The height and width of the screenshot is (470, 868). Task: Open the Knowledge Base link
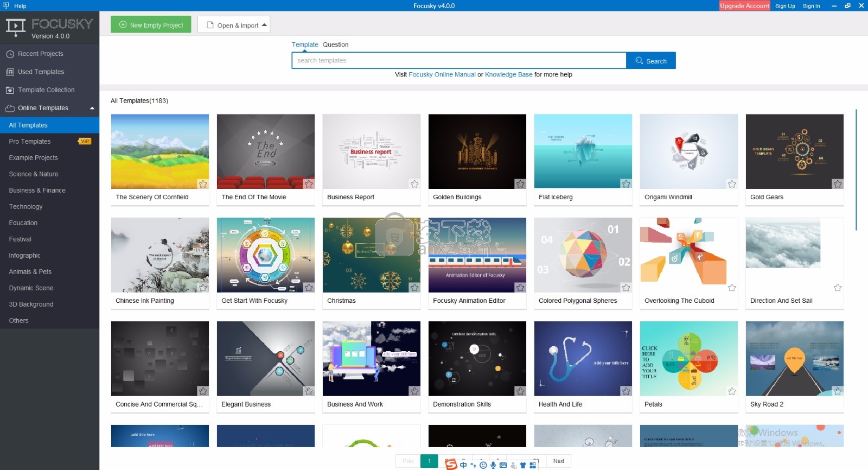(x=509, y=74)
